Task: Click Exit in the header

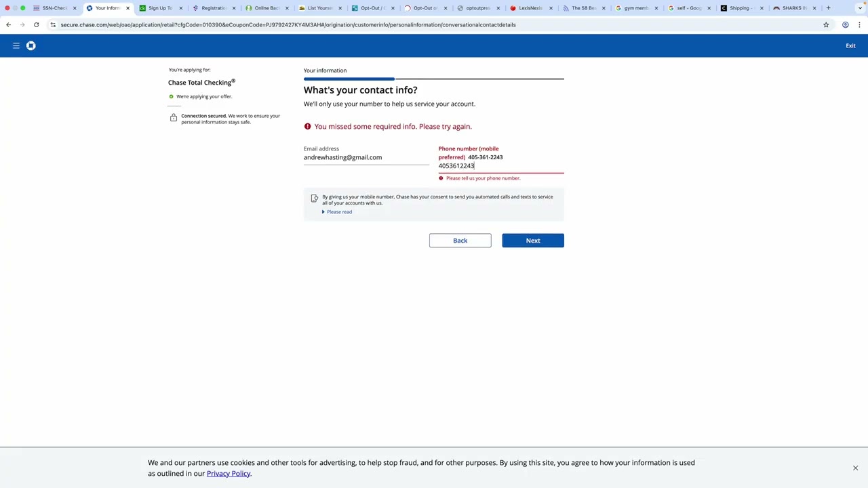Action: 850,45
